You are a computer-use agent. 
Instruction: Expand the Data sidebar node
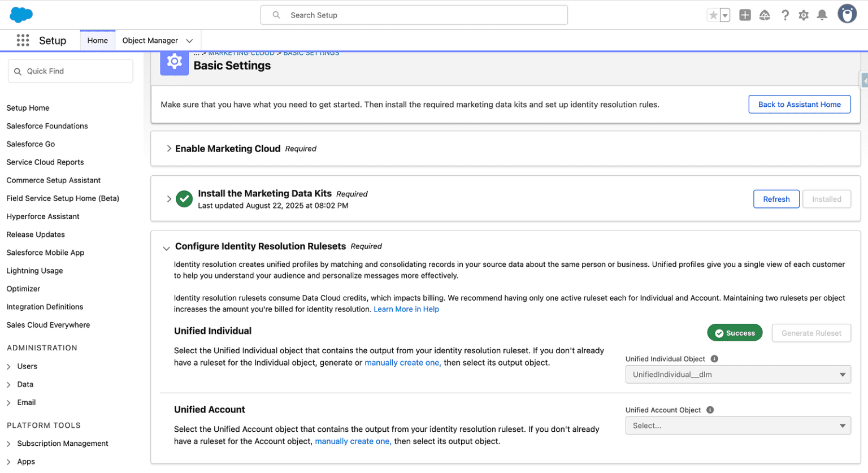coord(8,385)
